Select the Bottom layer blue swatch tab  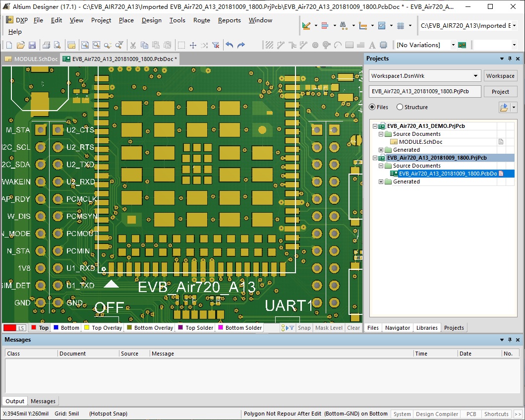pyautogui.click(x=66, y=328)
